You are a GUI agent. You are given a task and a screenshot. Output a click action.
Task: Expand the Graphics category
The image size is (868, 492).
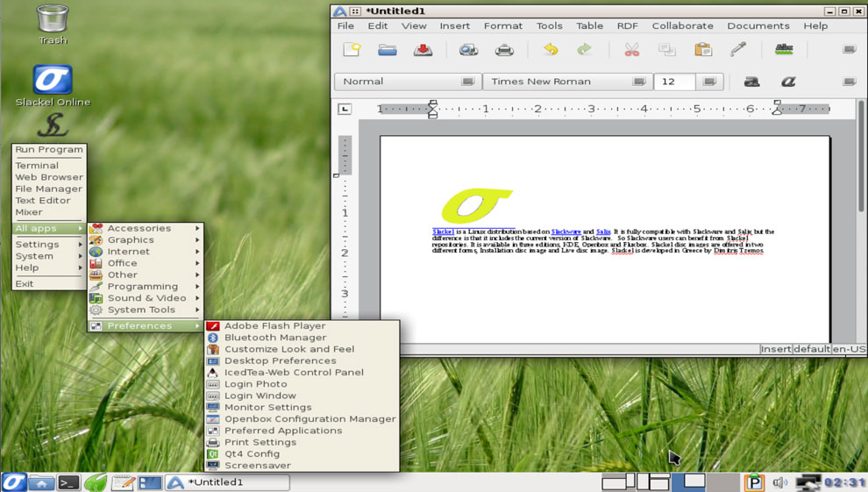146,239
